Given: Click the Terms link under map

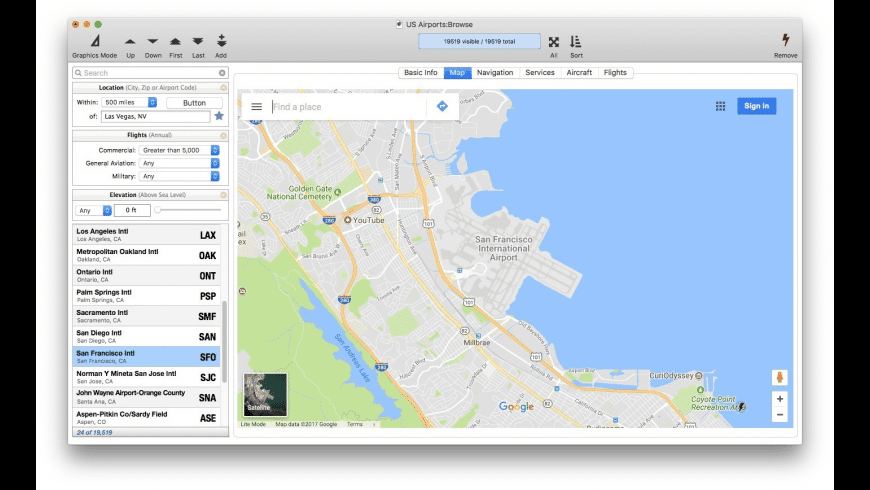Looking at the screenshot, I should pyautogui.click(x=355, y=424).
